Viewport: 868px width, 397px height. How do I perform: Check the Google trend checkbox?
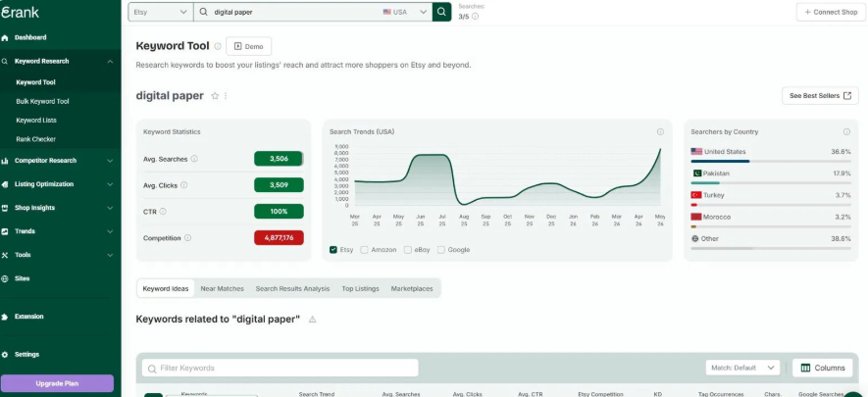(x=440, y=250)
